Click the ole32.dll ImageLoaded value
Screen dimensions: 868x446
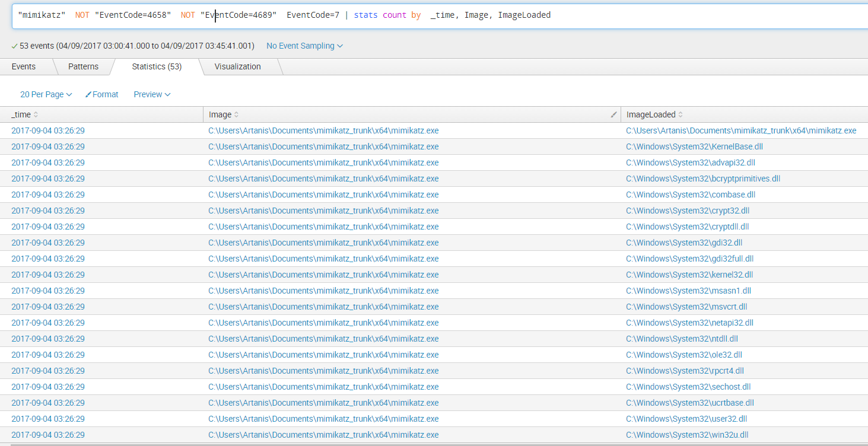684,355
